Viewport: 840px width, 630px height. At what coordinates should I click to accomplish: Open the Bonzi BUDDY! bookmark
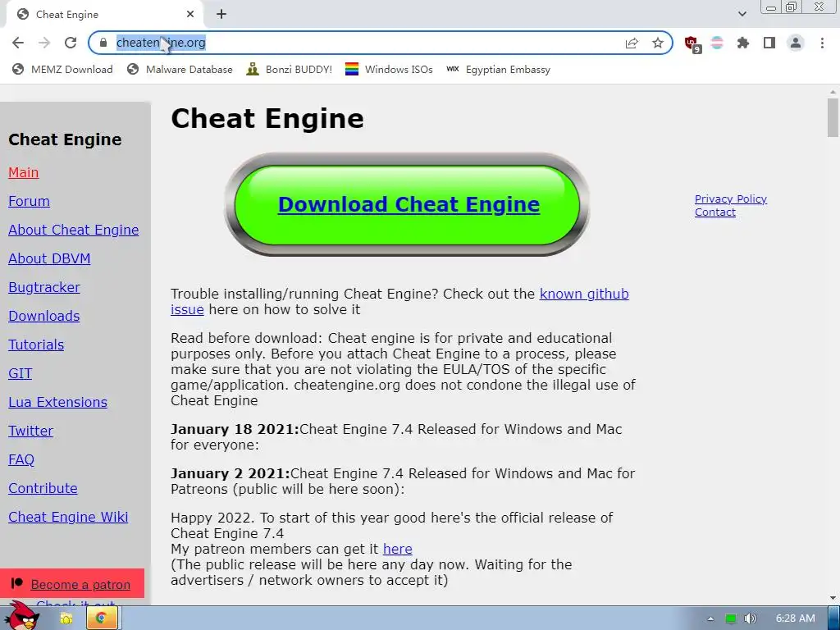[x=290, y=70]
